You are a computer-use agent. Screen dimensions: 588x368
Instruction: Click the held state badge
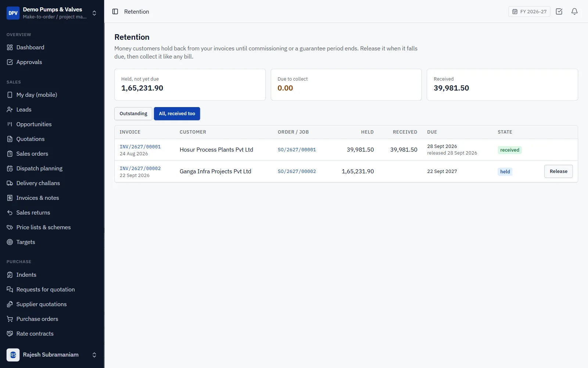click(505, 171)
